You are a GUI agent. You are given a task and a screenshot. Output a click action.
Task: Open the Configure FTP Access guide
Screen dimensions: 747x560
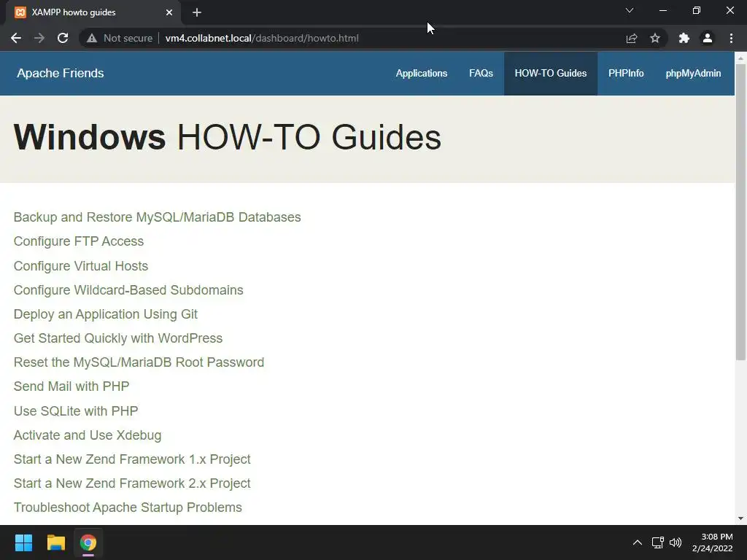pos(79,241)
